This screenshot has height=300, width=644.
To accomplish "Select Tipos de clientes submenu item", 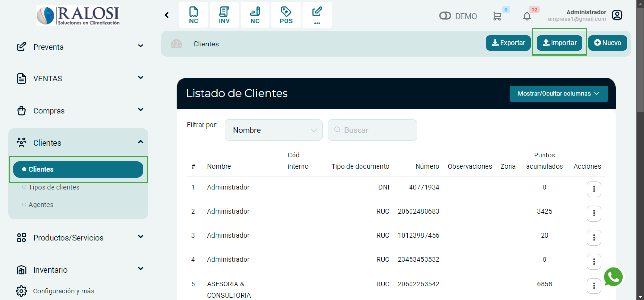I will pos(54,187).
